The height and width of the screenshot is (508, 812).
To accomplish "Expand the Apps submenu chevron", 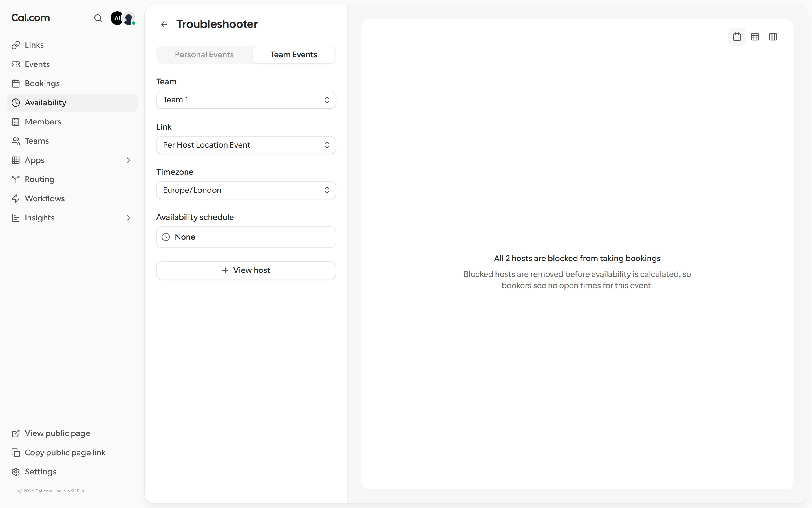I will 129,160.
